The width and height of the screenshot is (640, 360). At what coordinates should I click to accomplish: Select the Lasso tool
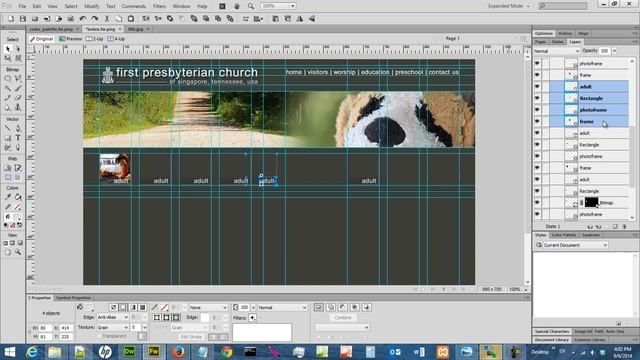tap(18, 78)
